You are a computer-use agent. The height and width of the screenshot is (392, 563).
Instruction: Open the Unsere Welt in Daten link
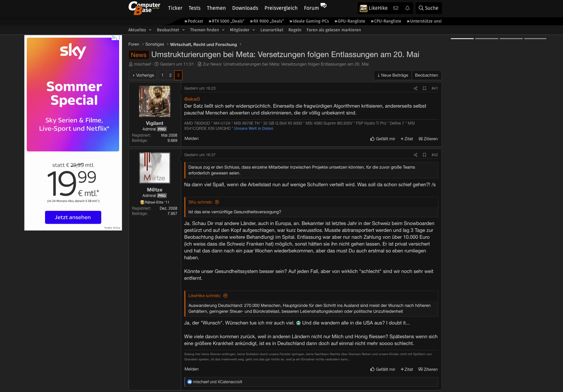tap(254, 128)
